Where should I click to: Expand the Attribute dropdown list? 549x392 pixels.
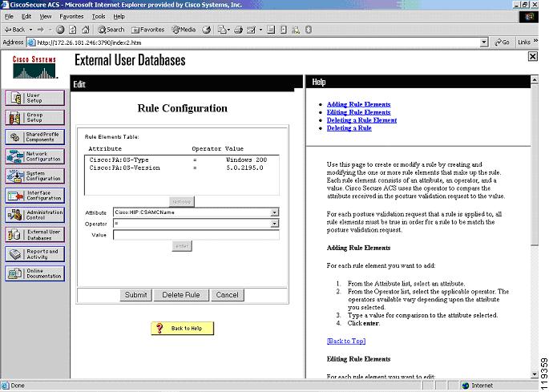tap(274, 212)
